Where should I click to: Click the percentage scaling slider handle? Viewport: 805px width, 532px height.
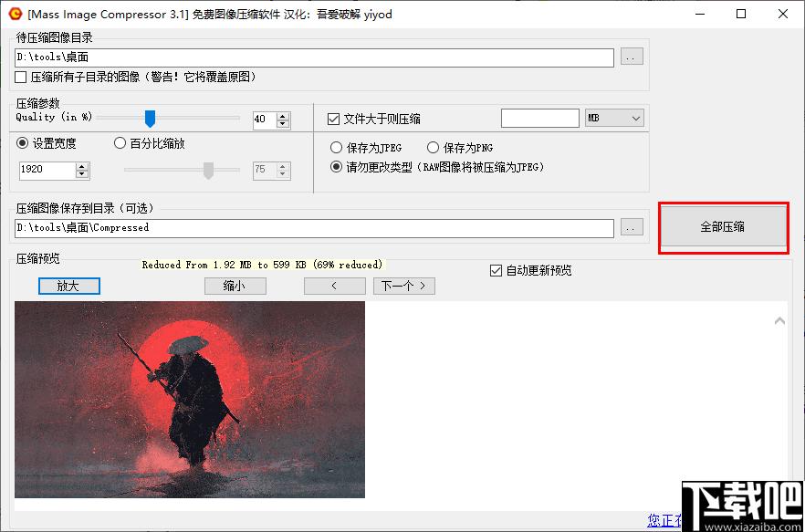pos(208,171)
